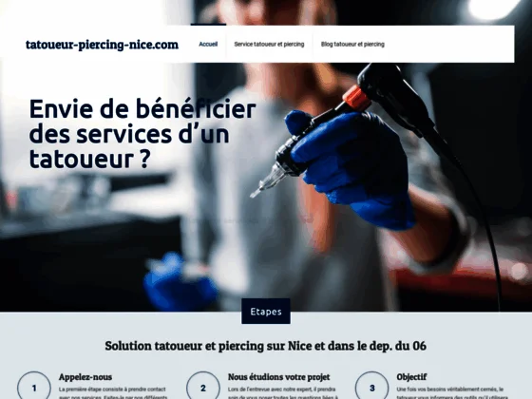Click the text under Nous étudions votre projet

[282, 393]
